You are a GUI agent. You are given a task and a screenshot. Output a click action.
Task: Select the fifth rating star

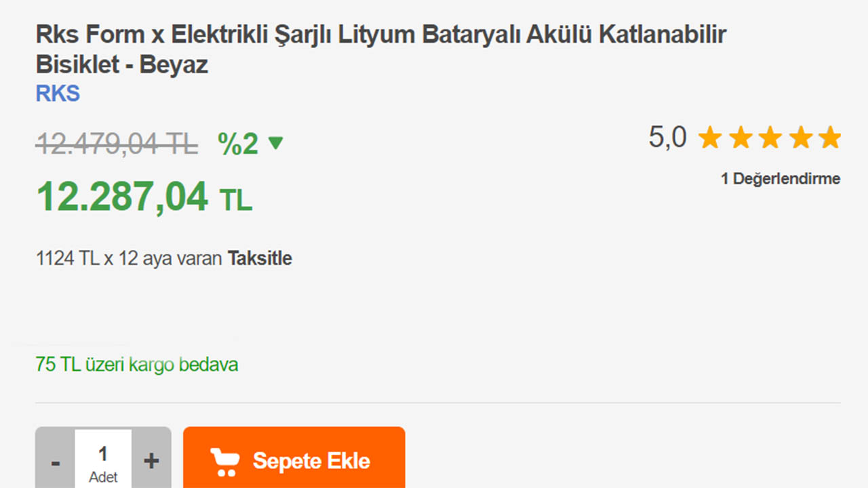[x=830, y=137]
